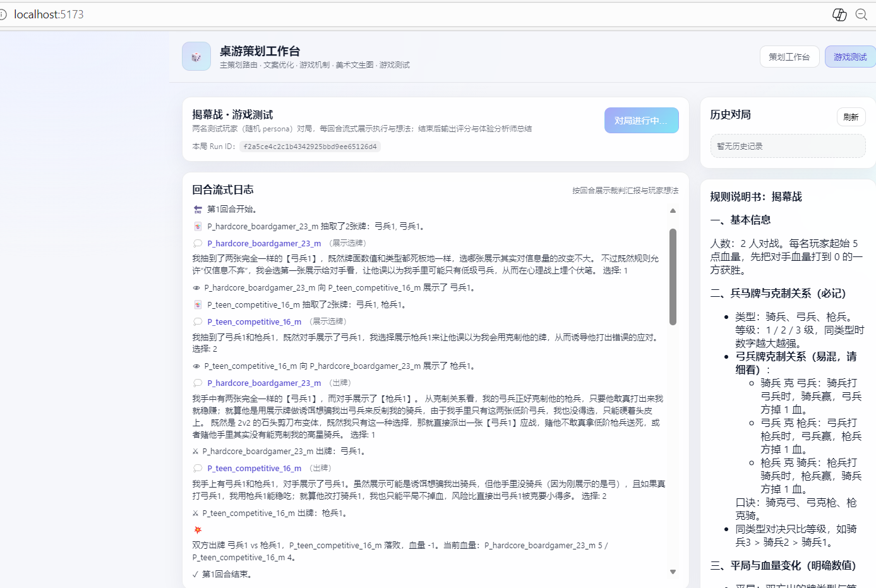
Task: Switch to the 策划工作台 tab
Action: click(789, 57)
